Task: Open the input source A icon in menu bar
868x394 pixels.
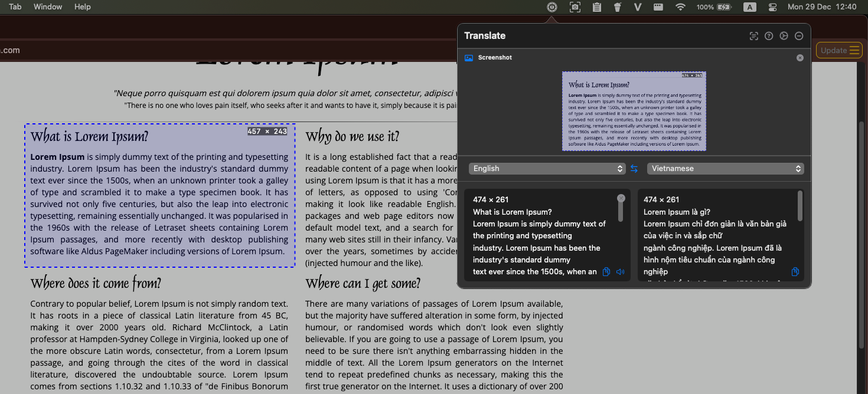Action: pos(749,6)
